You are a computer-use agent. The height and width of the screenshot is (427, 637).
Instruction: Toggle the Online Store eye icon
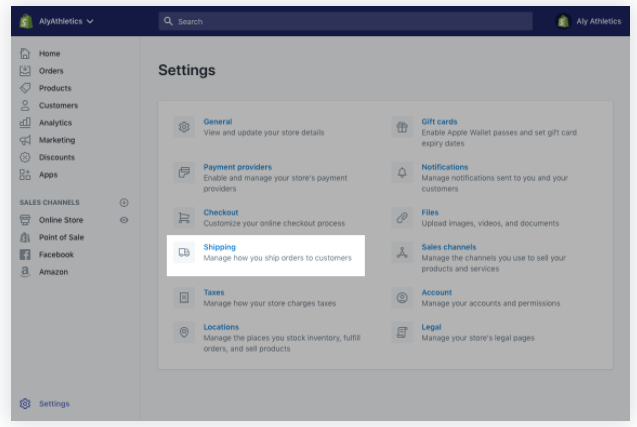pyautogui.click(x=124, y=220)
